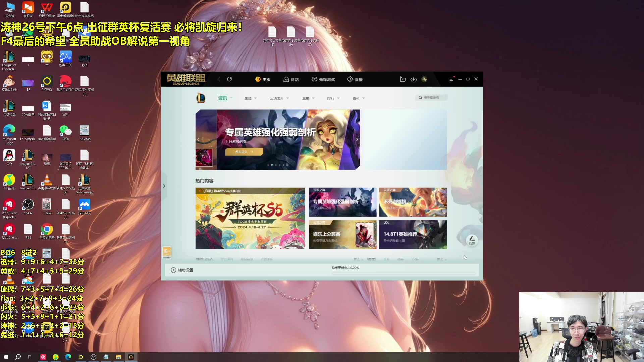Open the 商店 (Shop) from top bar
The height and width of the screenshot is (362, 644).
pyautogui.click(x=291, y=79)
